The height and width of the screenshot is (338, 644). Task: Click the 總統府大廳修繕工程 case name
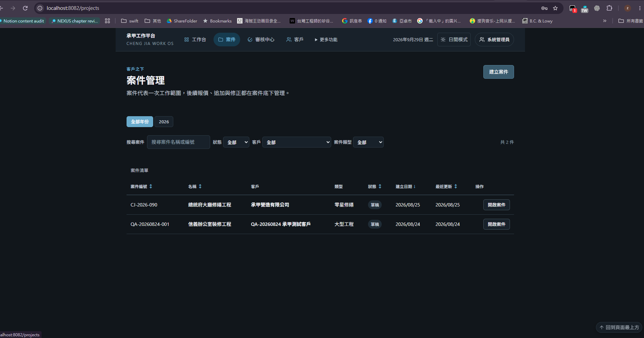tap(210, 205)
